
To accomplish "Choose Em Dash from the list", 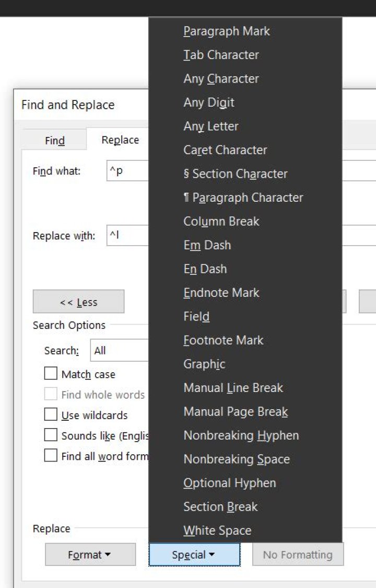I will coord(207,245).
